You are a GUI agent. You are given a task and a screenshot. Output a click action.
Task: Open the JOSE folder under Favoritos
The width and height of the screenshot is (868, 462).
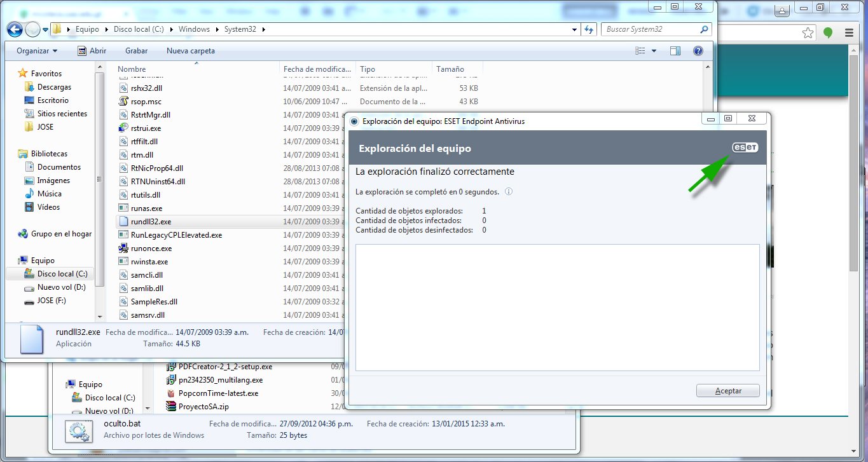[45, 127]
